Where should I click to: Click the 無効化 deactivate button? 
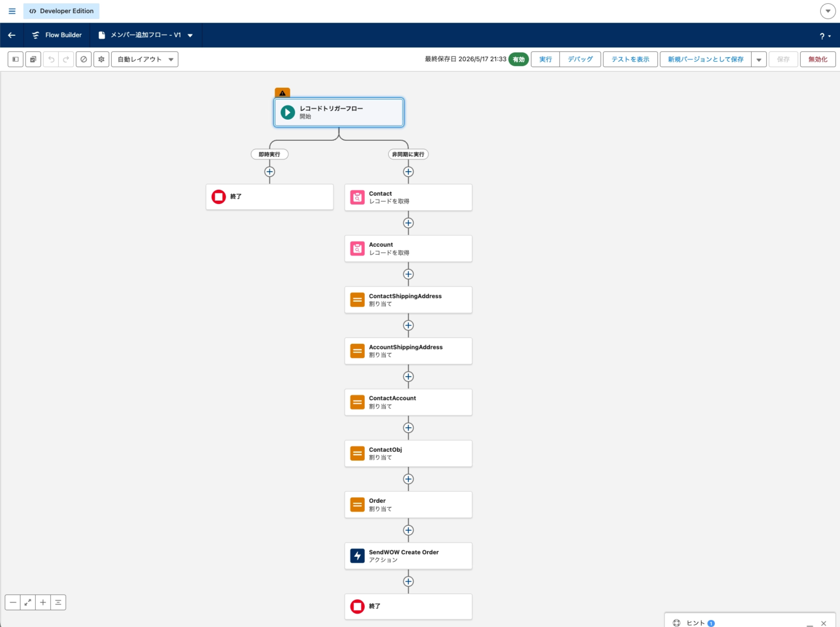pos(818,59)
